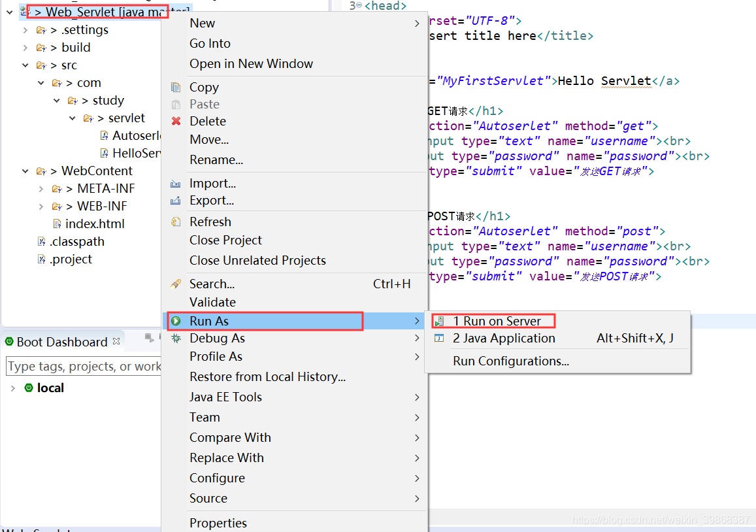Click the .classpath file icon
This screenshot has width=756, height=532.
[42, 242]
